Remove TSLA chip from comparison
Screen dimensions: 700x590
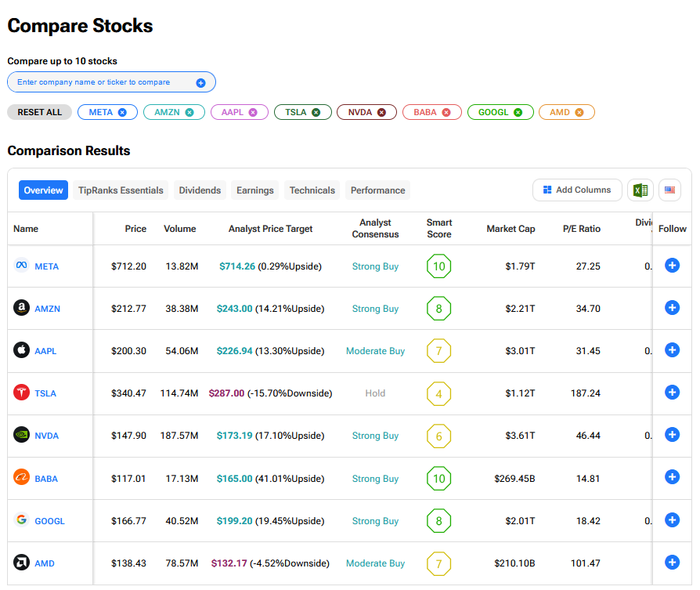[316, 113]
